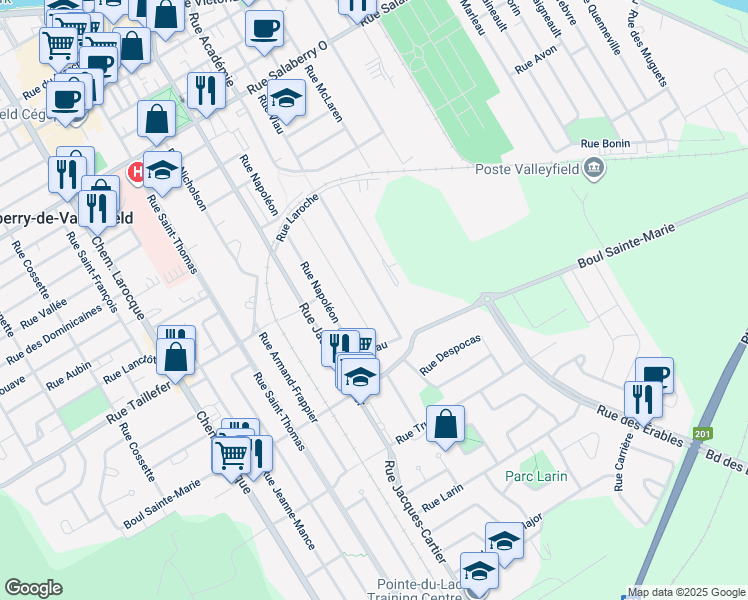Screen dimensions: 748x600
Task: Click the Rue des Muguets street label
Action: click(647, 49)
